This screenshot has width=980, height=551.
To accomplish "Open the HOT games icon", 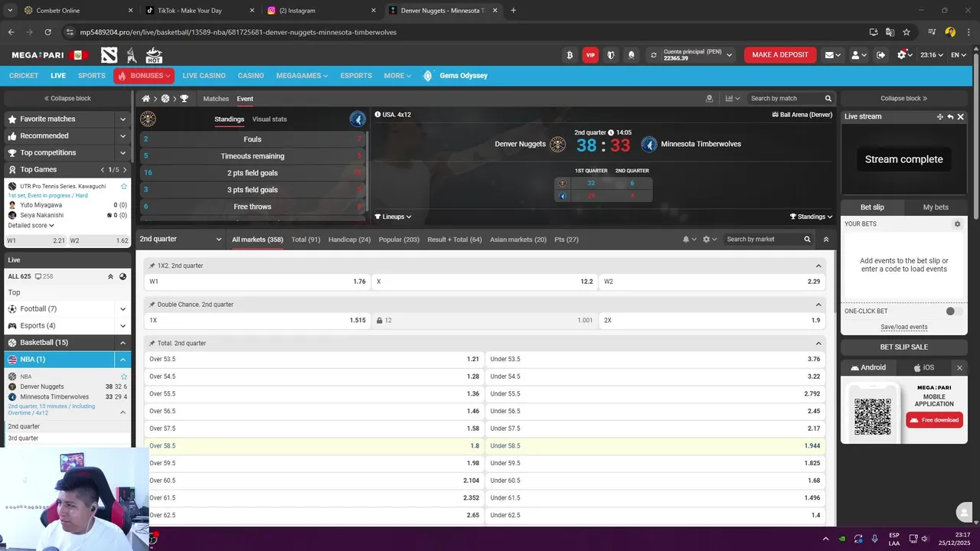I will 154,55.
